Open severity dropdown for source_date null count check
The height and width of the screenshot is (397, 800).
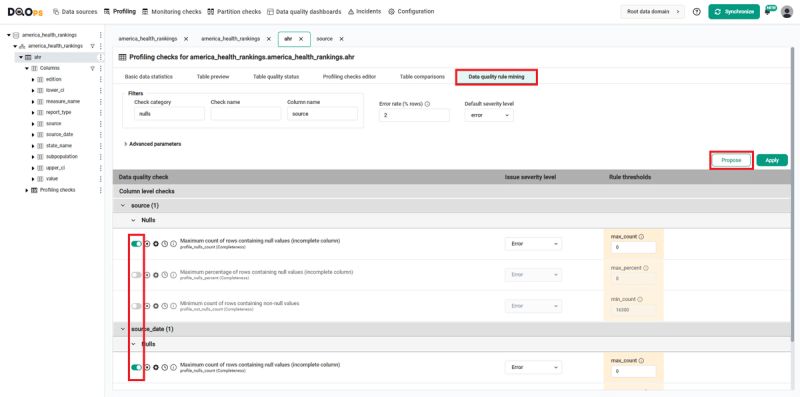pos(533,367)
